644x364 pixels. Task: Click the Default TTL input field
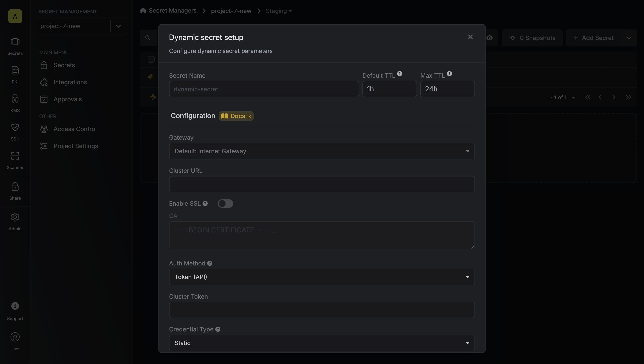point(389,89)
